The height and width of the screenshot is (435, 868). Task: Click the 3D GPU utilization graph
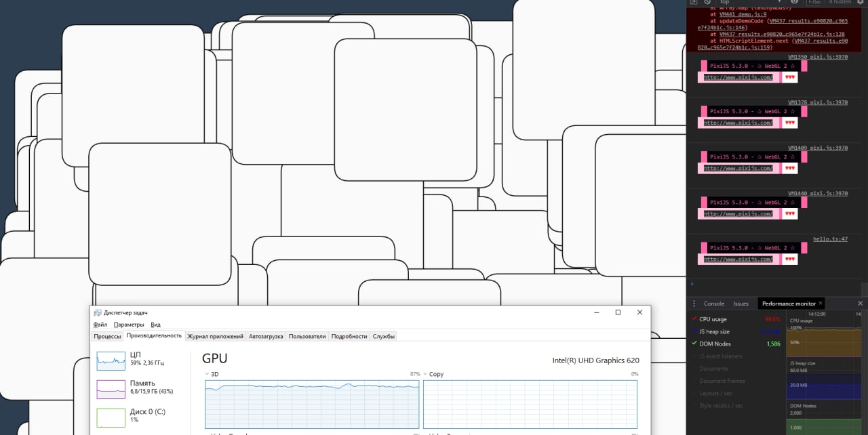(x=312, y=404)
